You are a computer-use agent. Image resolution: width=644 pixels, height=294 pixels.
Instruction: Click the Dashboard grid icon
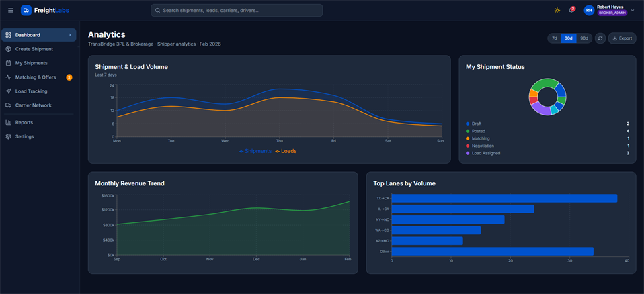click(8, 35)
